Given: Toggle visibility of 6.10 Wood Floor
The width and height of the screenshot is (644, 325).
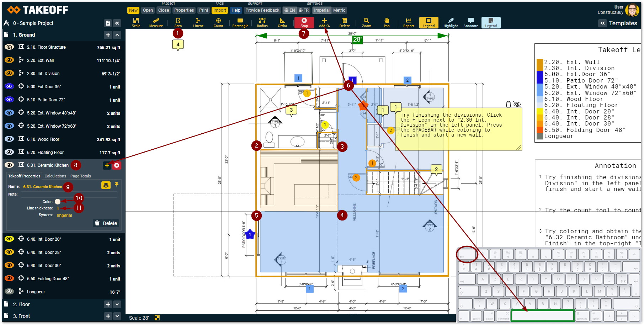Looking at the screenshot, I should (x=9, y=139).
